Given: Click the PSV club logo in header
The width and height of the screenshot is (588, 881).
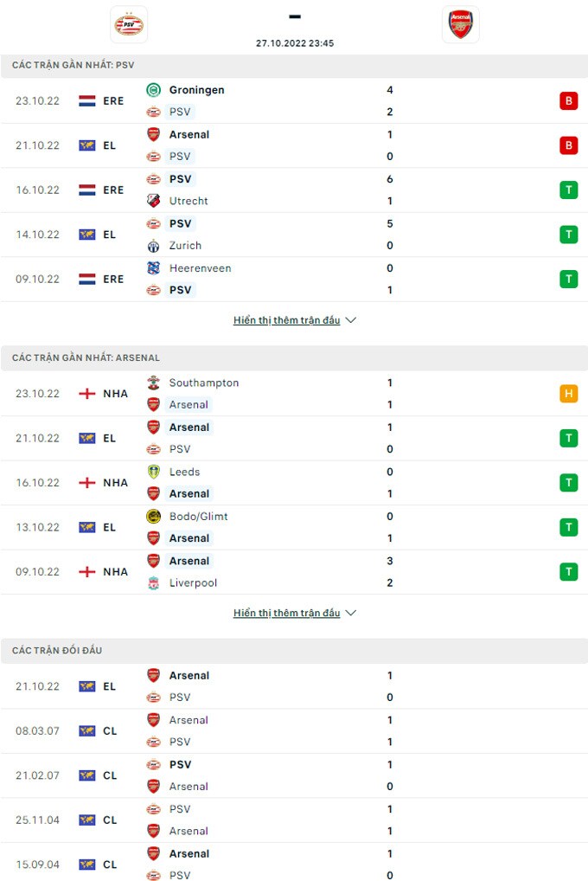Looking at the screenshot, I should [x=129, y=24].
